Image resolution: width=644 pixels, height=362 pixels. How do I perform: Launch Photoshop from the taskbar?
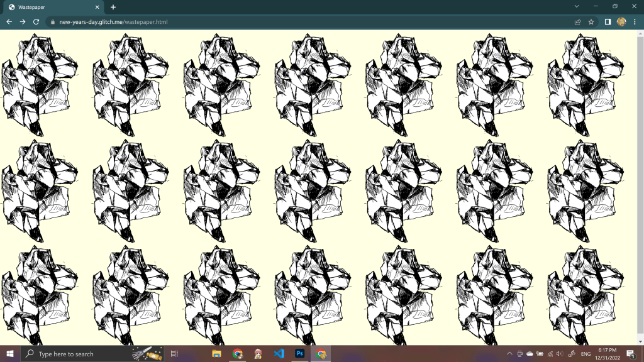300,354
